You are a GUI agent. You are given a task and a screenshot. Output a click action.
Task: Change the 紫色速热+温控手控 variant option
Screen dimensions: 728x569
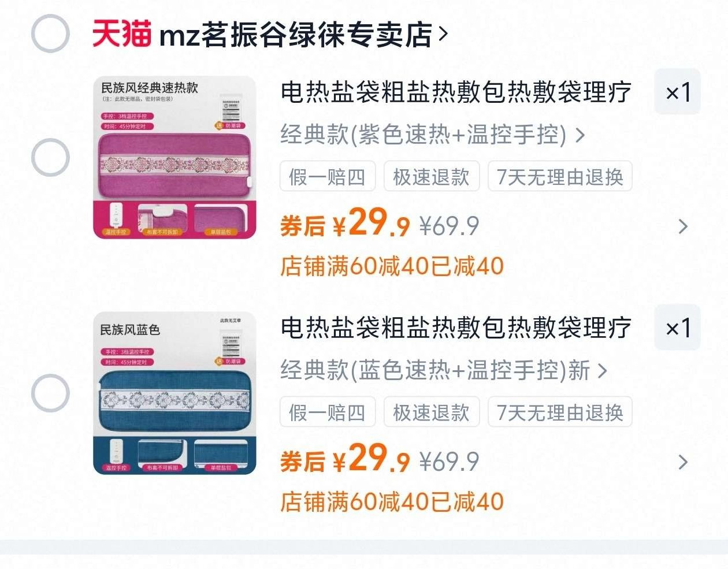pyautogui.click(x=433, y=135)
